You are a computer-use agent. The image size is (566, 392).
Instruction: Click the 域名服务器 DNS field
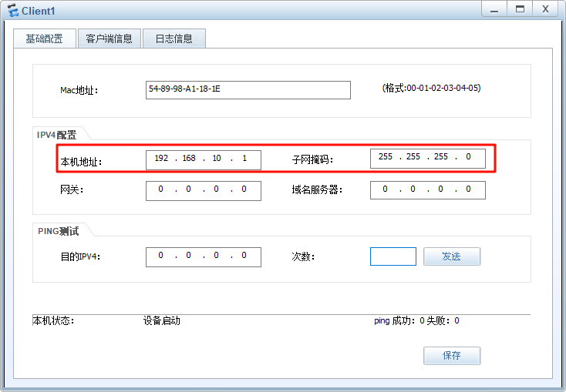coord(428,190)
